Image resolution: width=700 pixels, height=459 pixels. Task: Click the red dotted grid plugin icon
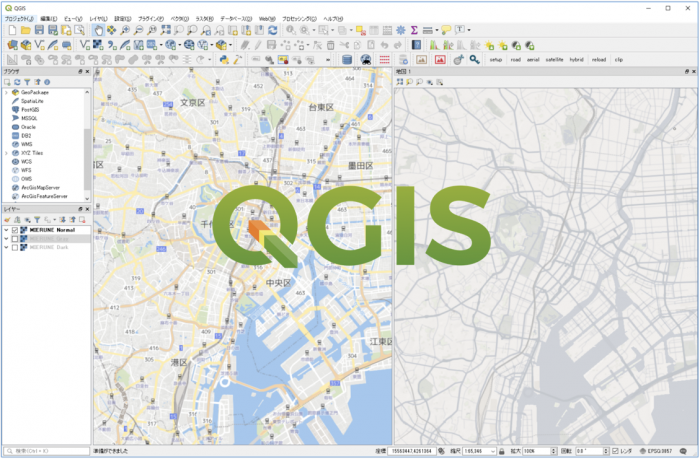pyautogui.click(x=384, y=60)
